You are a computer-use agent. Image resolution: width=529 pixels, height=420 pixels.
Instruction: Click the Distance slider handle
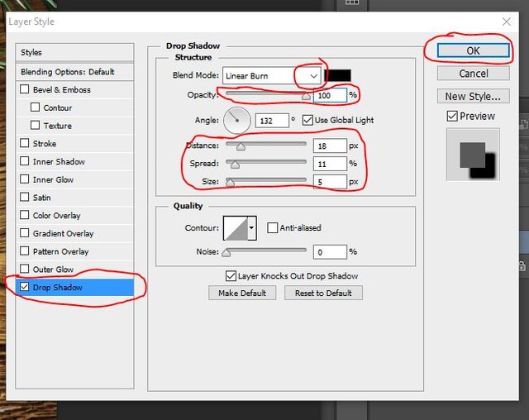point(241,146)
